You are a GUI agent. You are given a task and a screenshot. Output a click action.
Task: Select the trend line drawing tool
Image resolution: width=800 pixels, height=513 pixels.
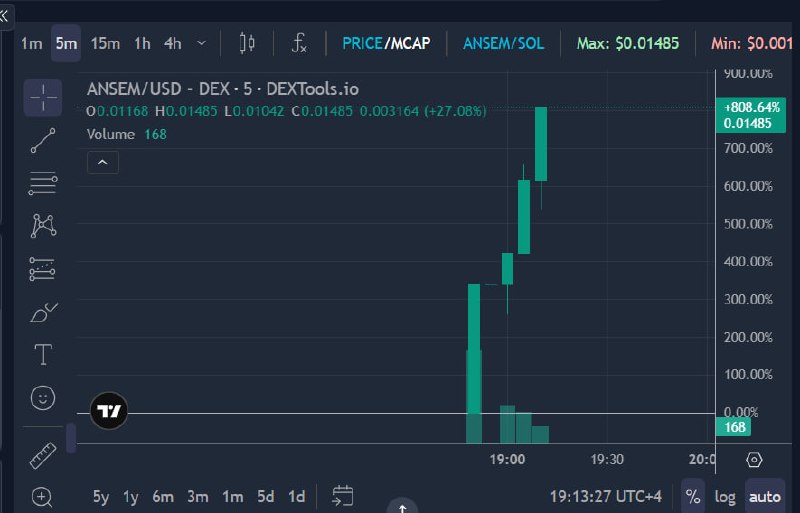pyautogui.click(x=43, y=140)
